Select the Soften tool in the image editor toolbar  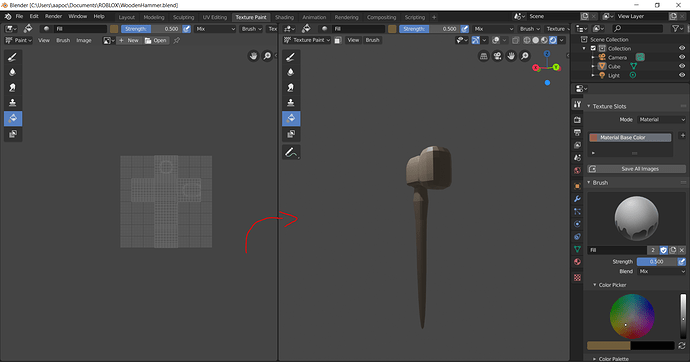(13, 72)
